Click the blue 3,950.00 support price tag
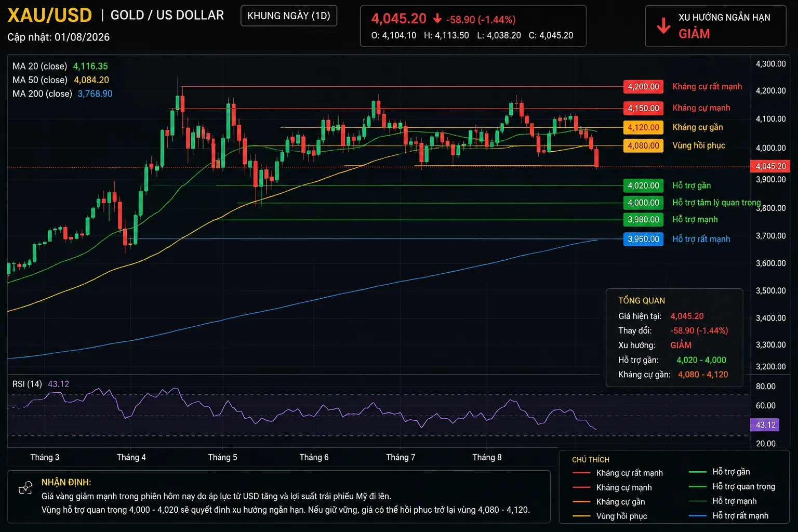This screenshot has width=798, height=532. click(643, 239)
